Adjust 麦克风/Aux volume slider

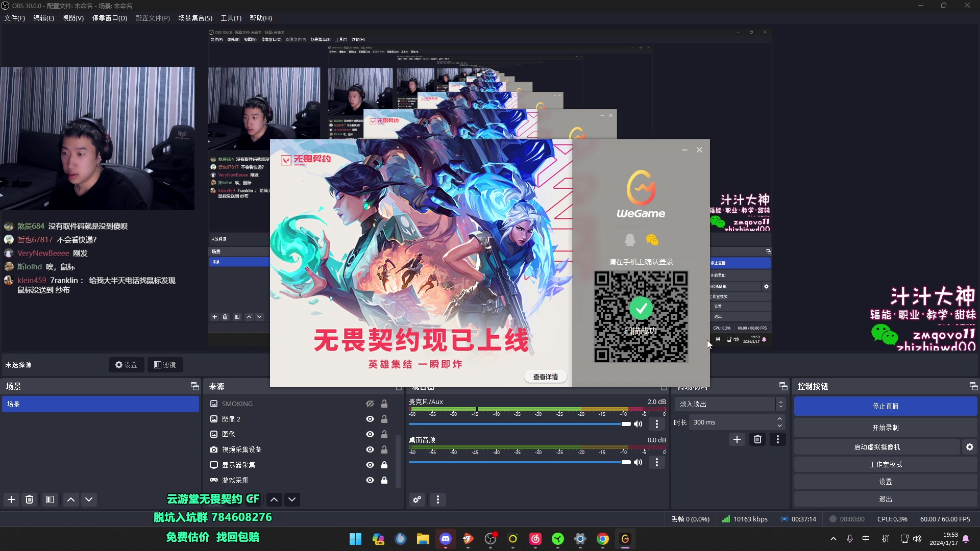(520, 424)
